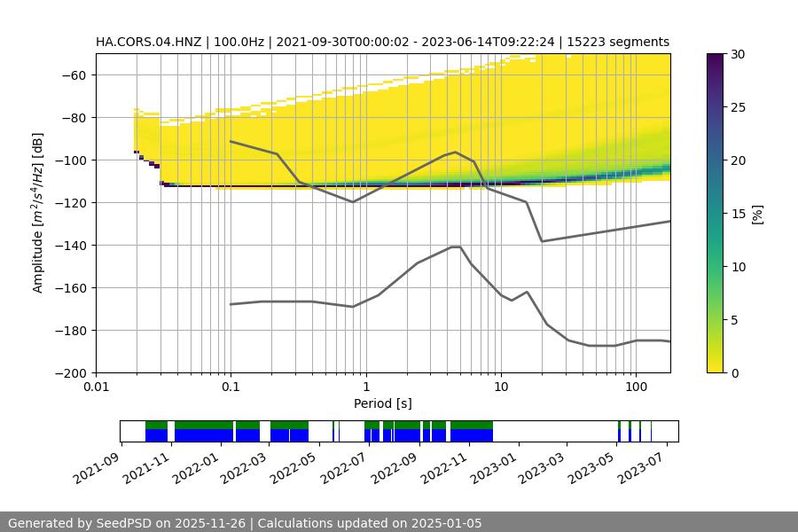Select the 100 tick on period axis
Viewport: 798px width, 532px height.
(635, 387)
